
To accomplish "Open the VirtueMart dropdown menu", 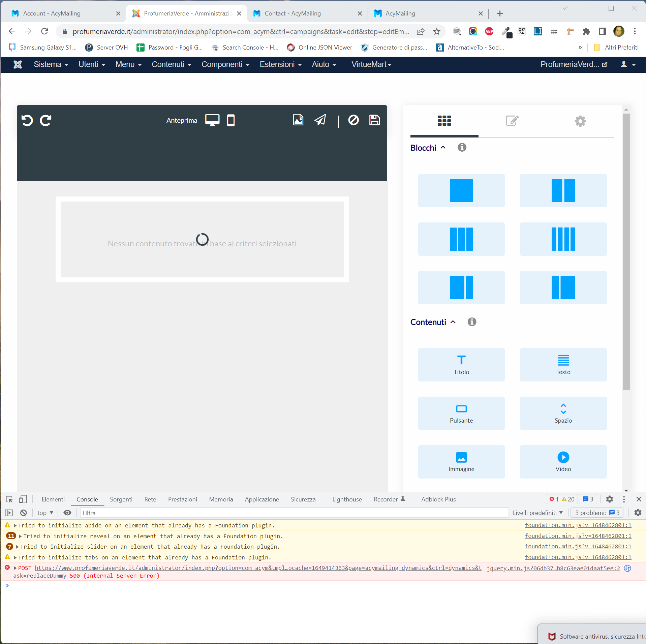I will tap(371, 64).
